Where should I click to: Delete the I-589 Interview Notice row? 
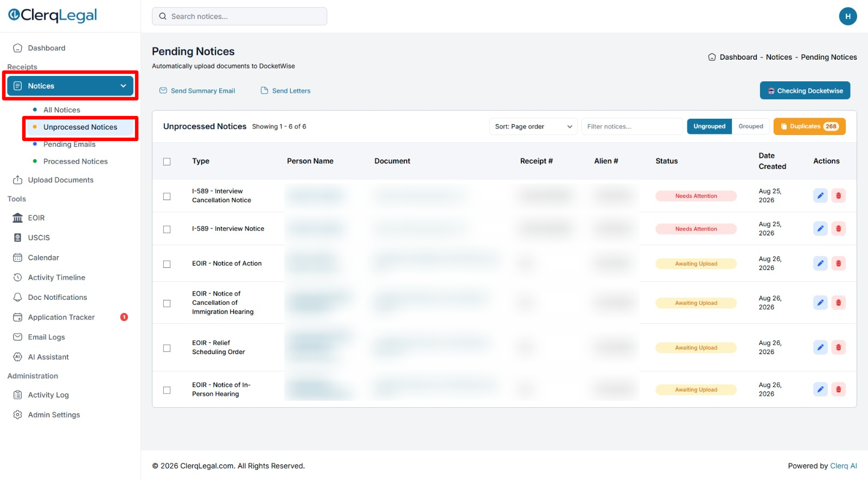click(x=838, y=229)
